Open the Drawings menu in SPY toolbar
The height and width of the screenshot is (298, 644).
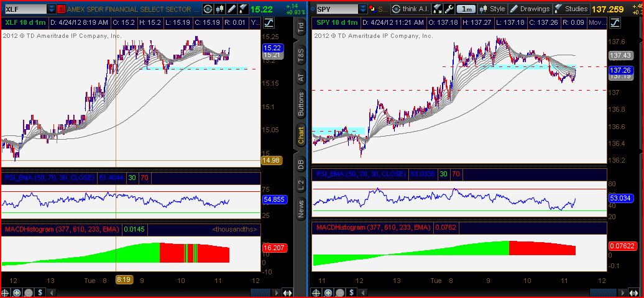[530, 9]
